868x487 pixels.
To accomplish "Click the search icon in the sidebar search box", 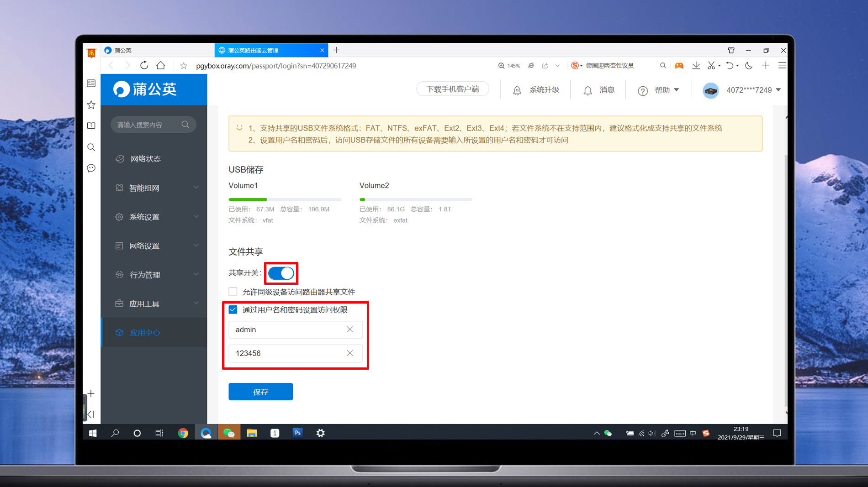I will [185, 124].
